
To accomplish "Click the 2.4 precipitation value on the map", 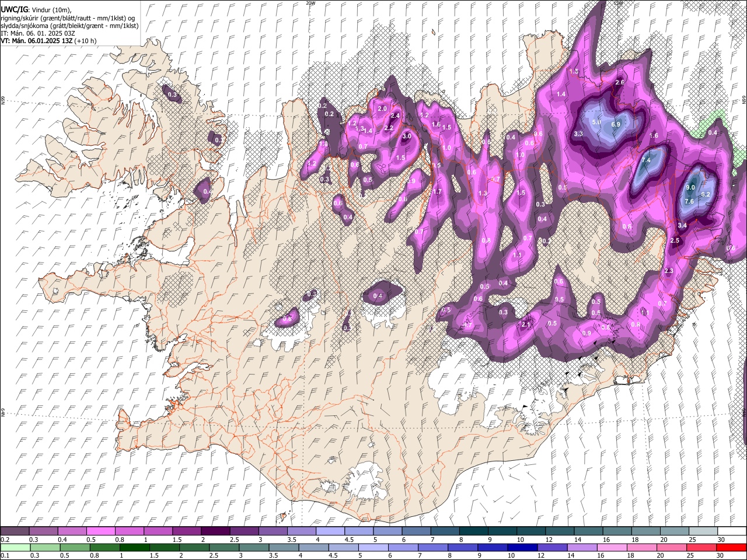I will pyautogui.click(x=395, y=116).
